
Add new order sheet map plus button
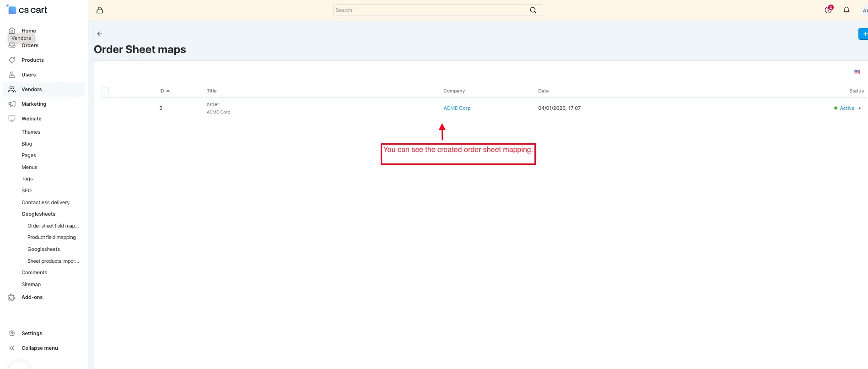pos(864,34)
